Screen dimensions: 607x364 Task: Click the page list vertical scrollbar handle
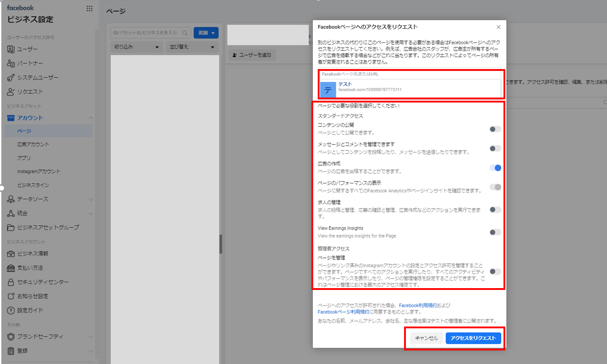point(221,244)
